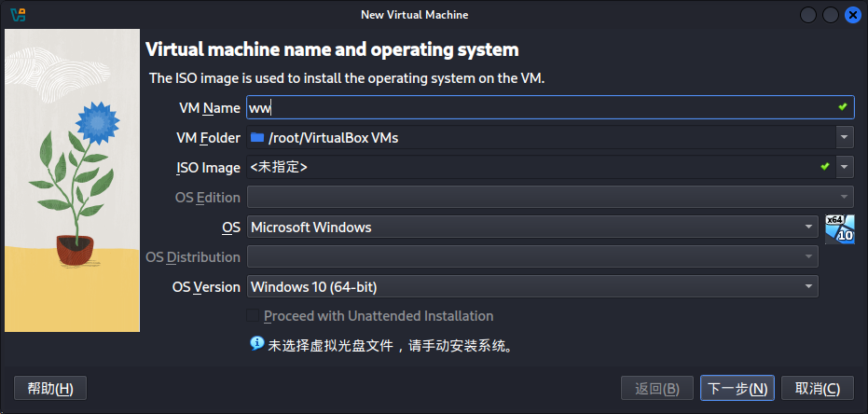Click the Windows 10 x64 OS icon

[840, 228]
